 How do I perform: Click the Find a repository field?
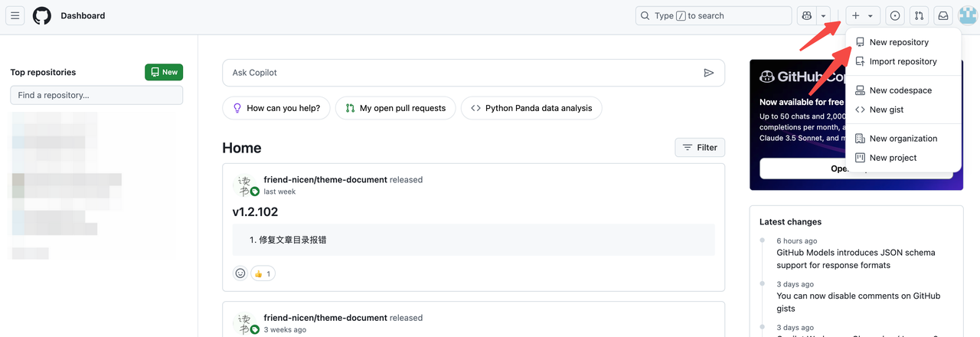[96, 95]
